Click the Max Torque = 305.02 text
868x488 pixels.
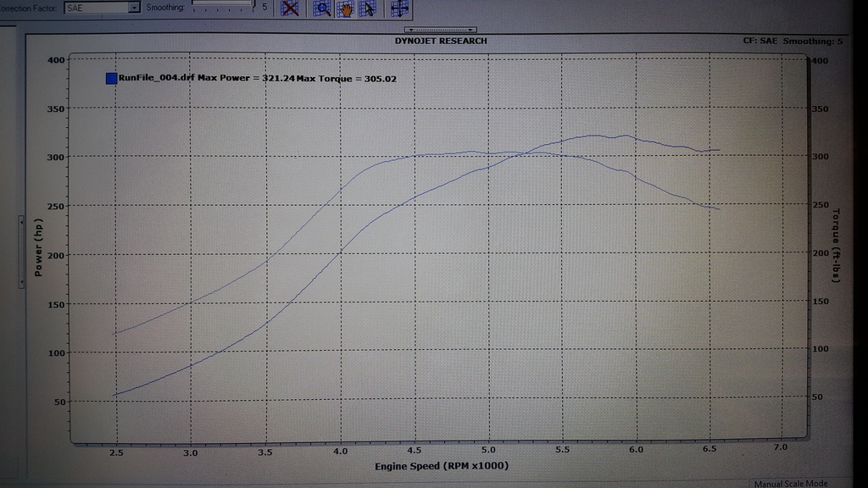point(347,79)
